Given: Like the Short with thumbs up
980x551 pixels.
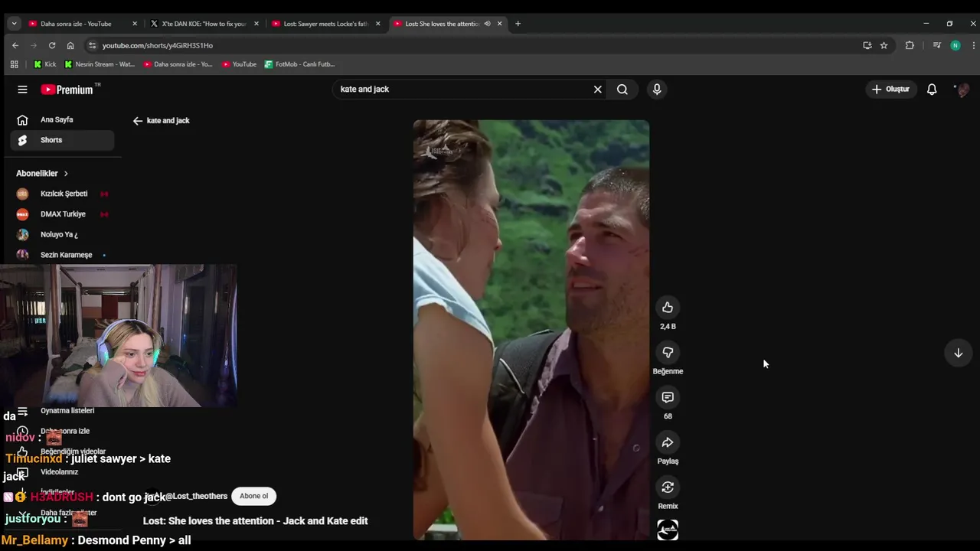Looking at the screenshot, I should (668, 308).
